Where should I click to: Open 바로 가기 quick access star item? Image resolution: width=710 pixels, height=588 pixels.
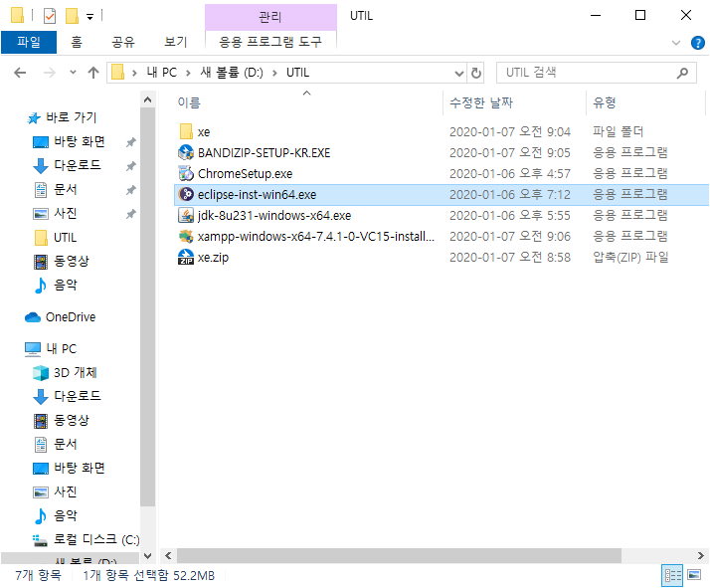tap(62, 117)
